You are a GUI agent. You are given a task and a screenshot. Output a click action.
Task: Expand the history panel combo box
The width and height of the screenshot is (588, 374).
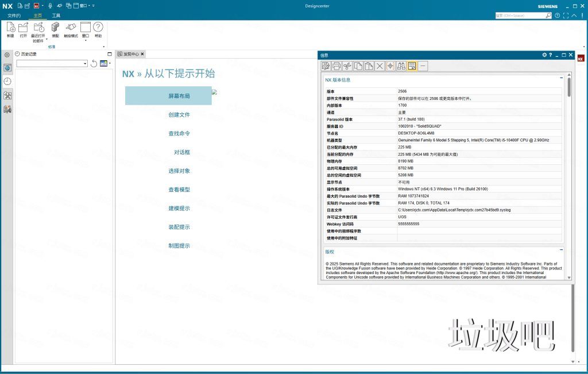(85, 63)
